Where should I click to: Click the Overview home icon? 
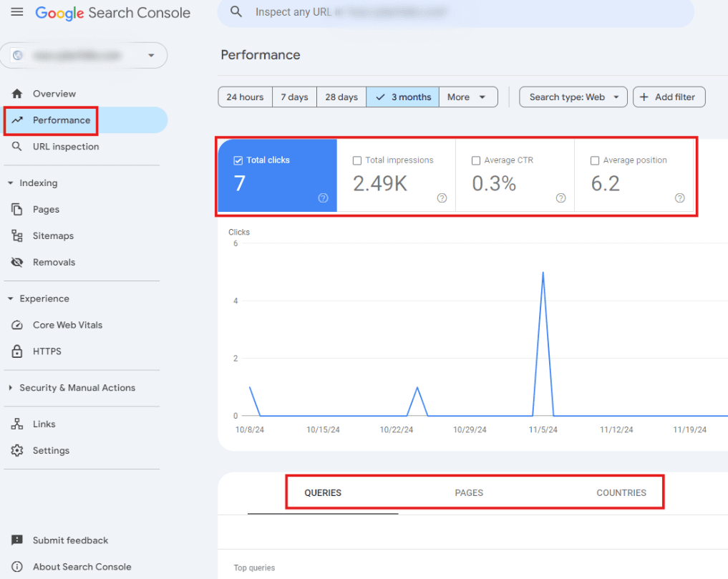pos(17,93)
